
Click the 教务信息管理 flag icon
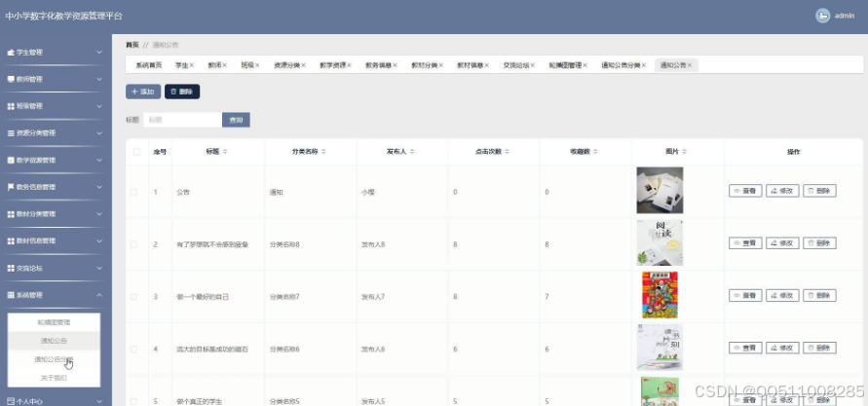coord(11,187)
